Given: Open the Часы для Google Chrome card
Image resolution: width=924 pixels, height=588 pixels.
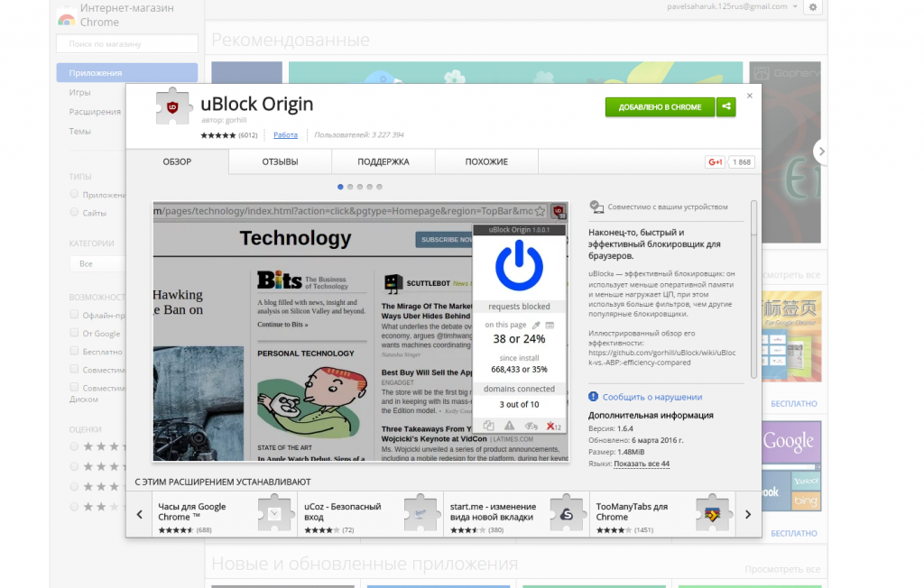Looking at the screenshot, I should pyautogui.click(x=225, y=514).
